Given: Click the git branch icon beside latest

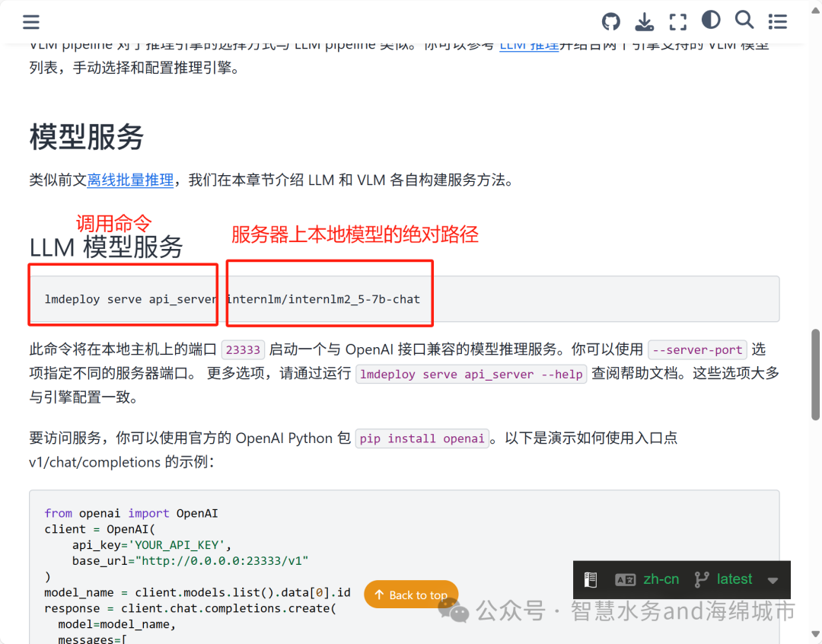Looking at the screenshot, I should (x=702, y=579).
